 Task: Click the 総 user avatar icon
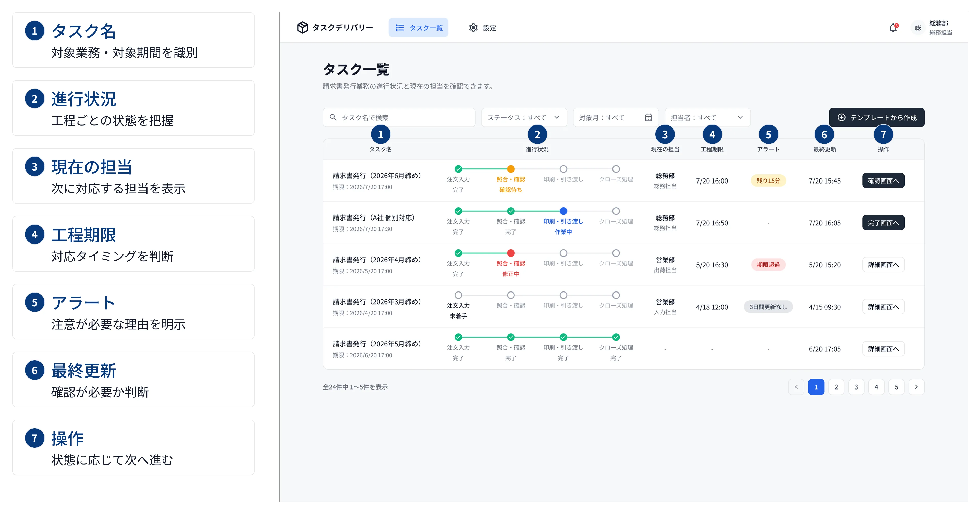click(918, 28)
